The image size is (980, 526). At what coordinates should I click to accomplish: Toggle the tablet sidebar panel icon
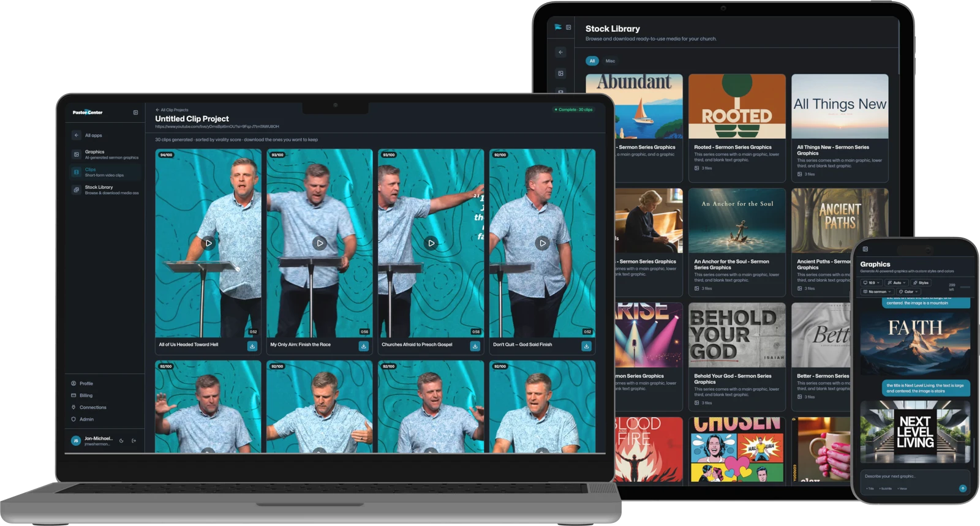coord(568,27)
